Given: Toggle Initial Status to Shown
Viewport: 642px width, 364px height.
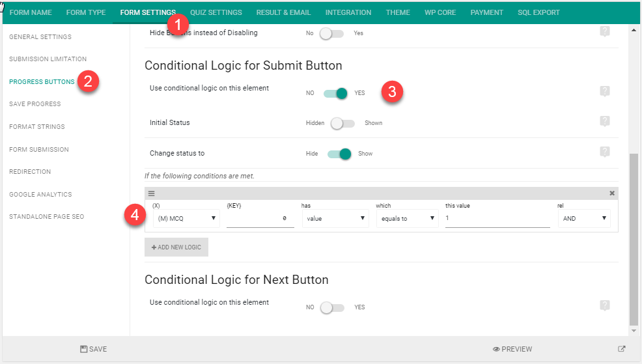Looking at the screenshot, I should (x=342, y=123).
